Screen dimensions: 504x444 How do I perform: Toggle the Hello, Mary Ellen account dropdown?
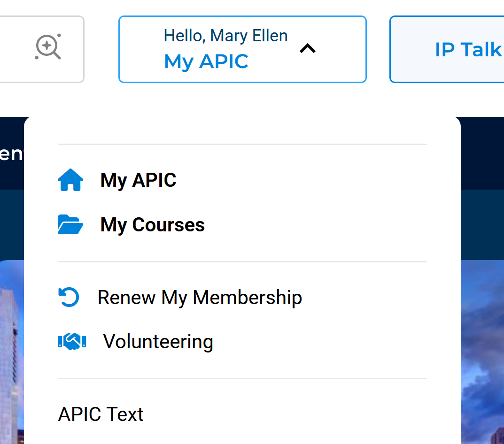tap(242, 49)
